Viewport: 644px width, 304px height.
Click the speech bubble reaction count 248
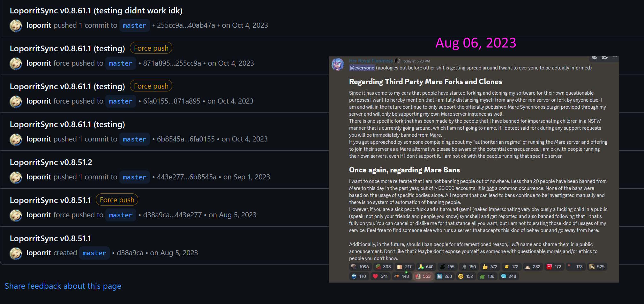[x=509, y=276]
